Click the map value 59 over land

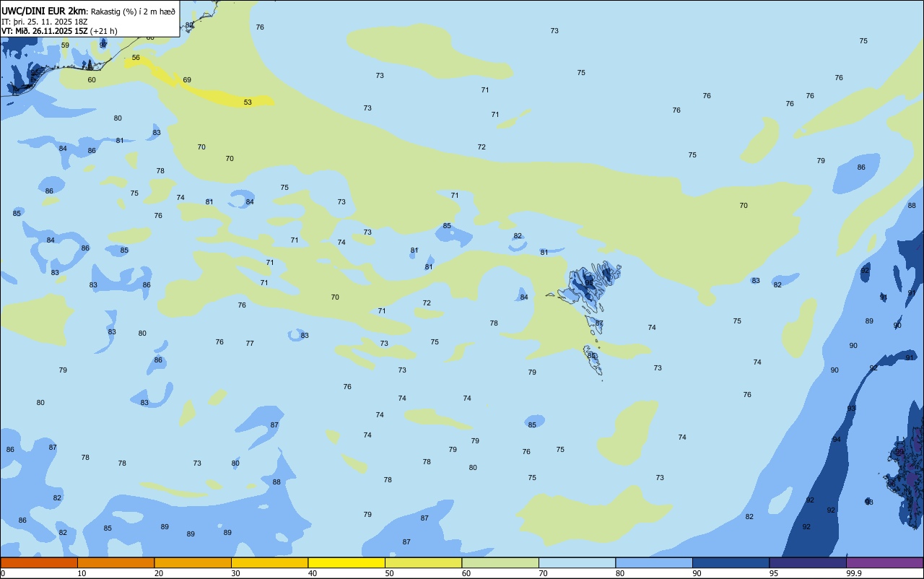pyautogui.click(x=65, y=45)
